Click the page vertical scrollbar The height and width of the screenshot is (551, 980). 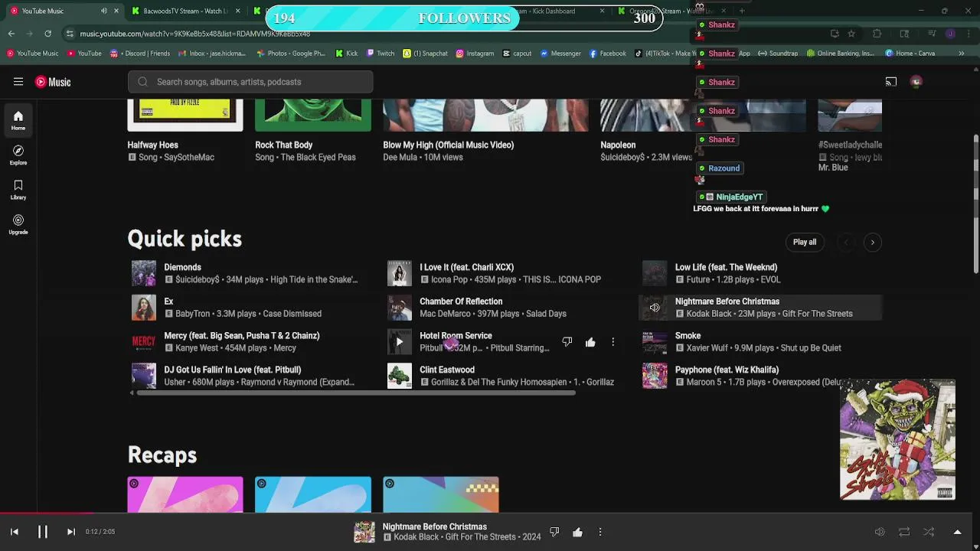(x=975, y=203)
